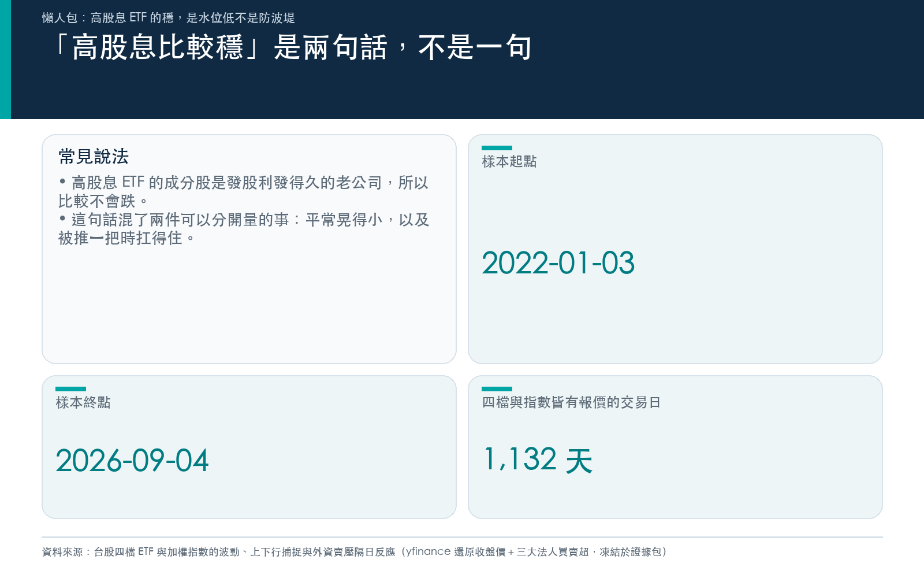This screenshot has height=578, width=924.
Task: Select the subtitle 懶人包：高股息 ETF 的穩
Action: click(x=168, y=18)
